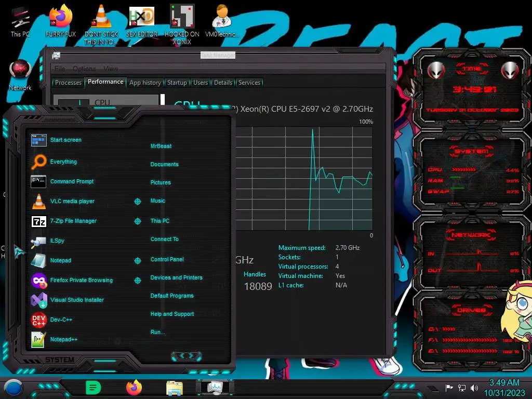Open Default Programs from start menu
This screenshot has width=532, height=399.
click(x=171, y=296)
